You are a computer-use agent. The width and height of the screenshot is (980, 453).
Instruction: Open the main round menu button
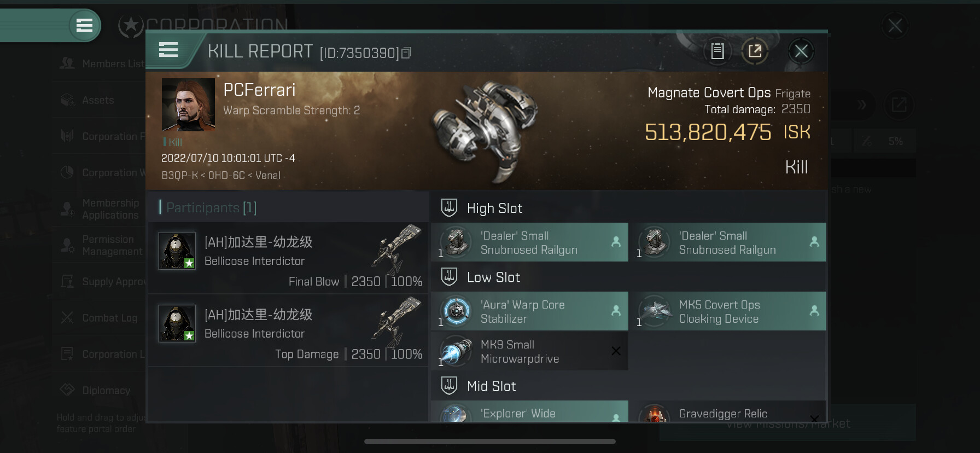(x=84, y=25)
